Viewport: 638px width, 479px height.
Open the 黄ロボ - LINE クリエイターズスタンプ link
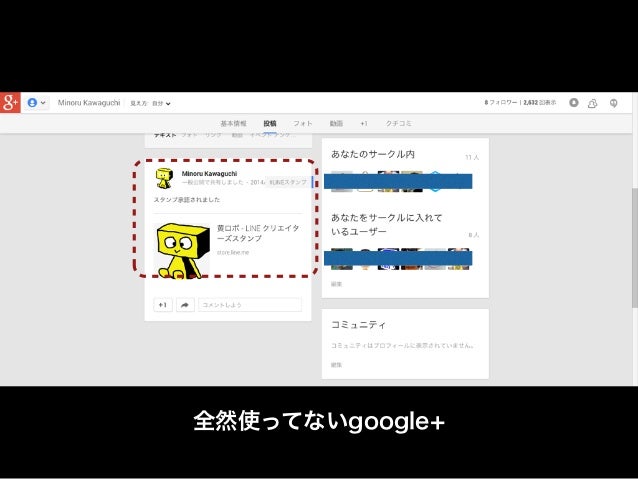tap(258, 233)
